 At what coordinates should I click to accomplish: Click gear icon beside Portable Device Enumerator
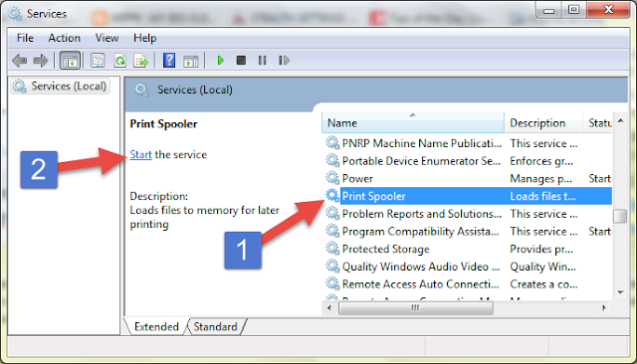332,161
